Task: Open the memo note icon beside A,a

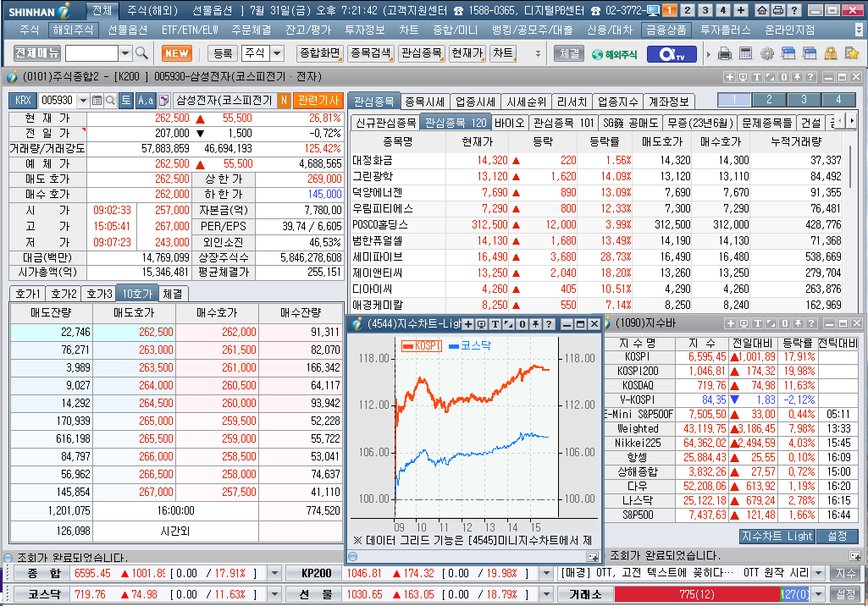Action: pos(163,100)
